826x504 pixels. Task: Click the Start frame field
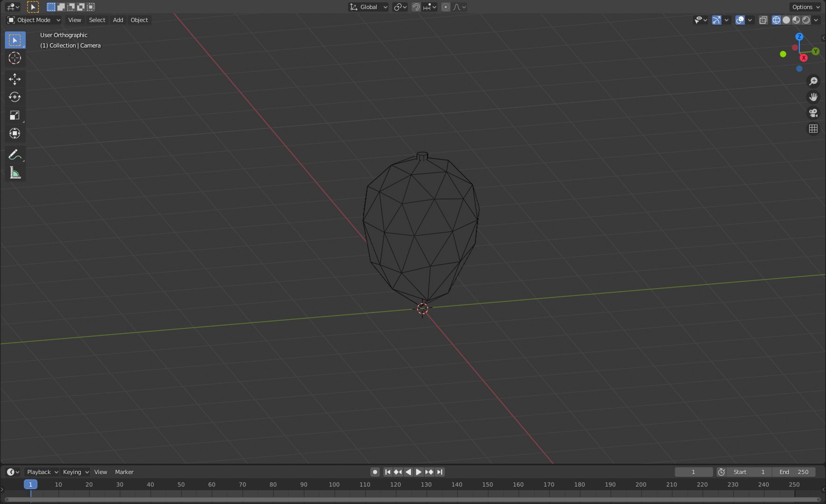click(749, 472)
